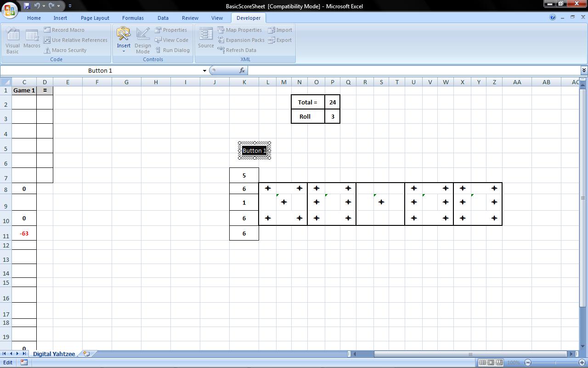Click the Insert Function fx icon
The image size is (588, 368).
pos(242,70)
